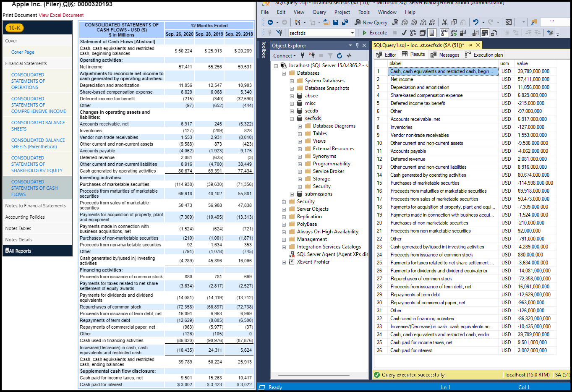Click the Change Connection icon
Viewport: 572px width, 392px height.
(x=279, y=33)
